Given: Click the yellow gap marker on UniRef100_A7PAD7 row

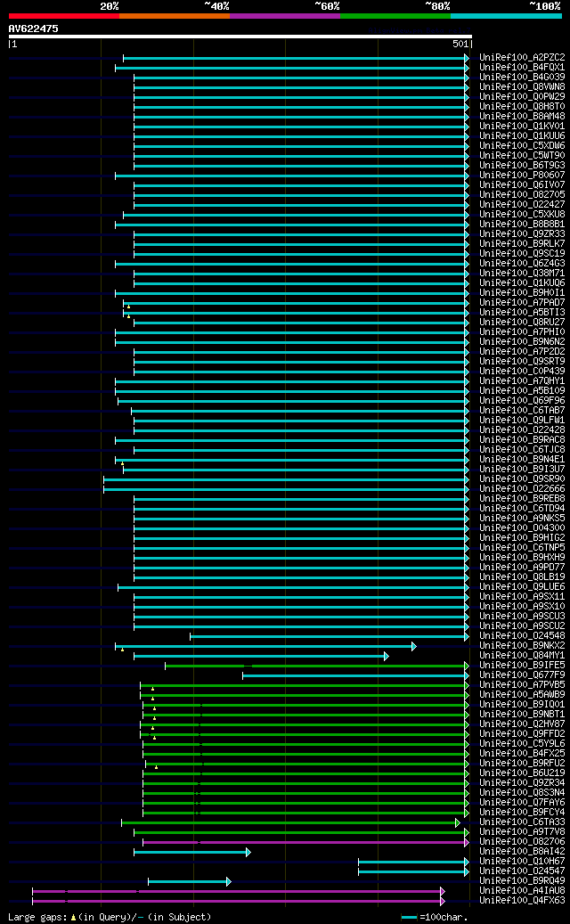Looking at the screenshot, I should coord(128,307).
